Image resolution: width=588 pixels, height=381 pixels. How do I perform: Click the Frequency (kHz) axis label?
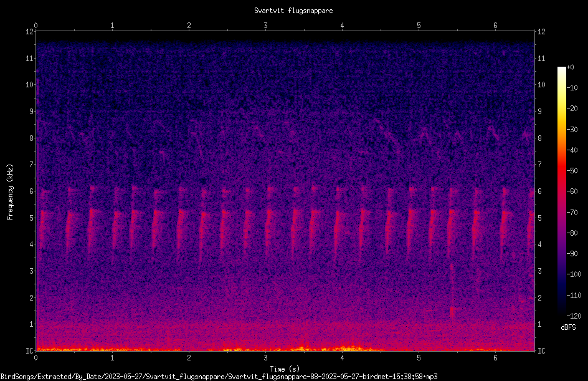[x=10, y=192]
